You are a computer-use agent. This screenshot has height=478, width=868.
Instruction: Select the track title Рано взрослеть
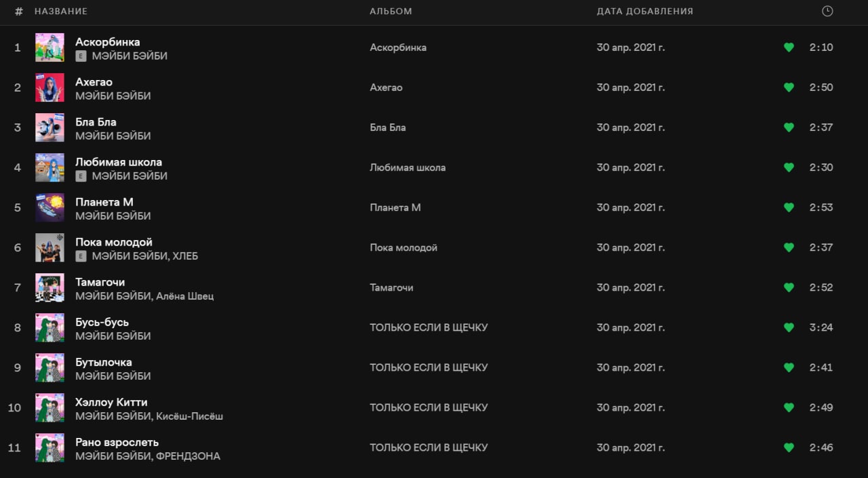pyautogui.click(x=117, y=442)
